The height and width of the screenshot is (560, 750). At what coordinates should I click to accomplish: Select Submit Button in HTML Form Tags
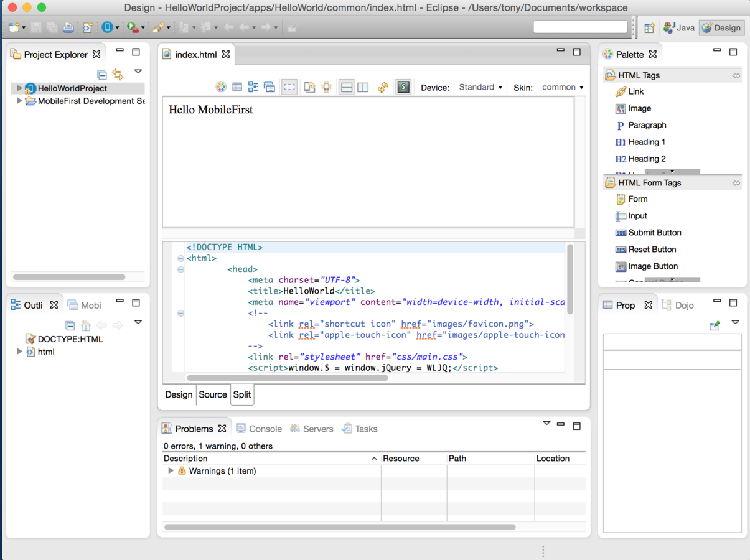654,233
